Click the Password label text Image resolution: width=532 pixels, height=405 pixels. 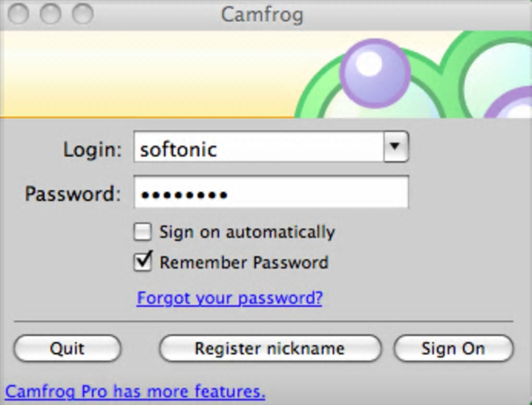click(x=72, y=194)
